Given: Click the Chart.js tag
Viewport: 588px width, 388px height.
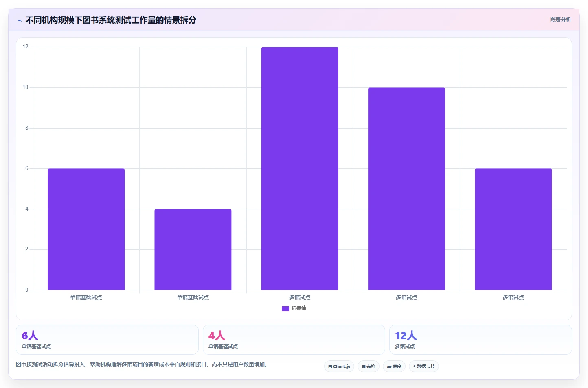Looking at the screenshot, I should click(339, 366).
